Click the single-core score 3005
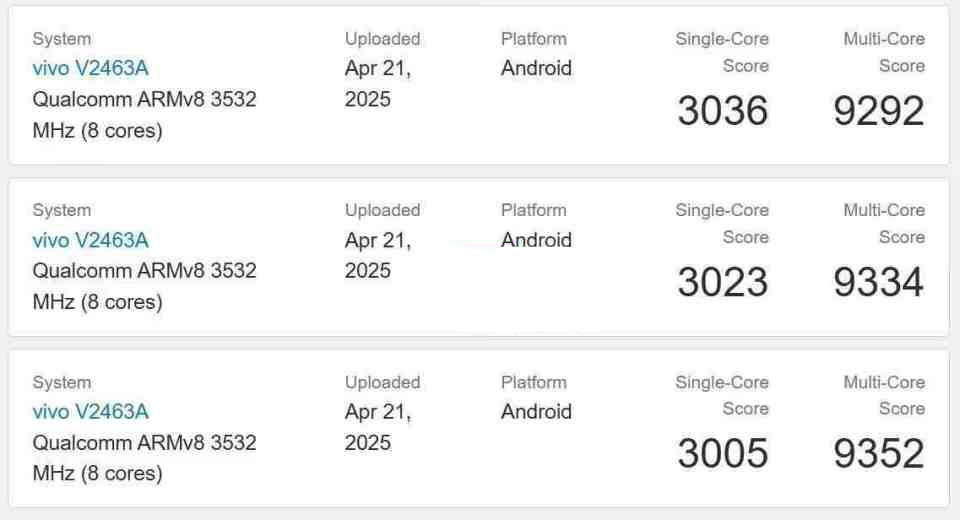The height and width of the screenshot is (520, 960). pyautogui.click(x=722, y=454)
